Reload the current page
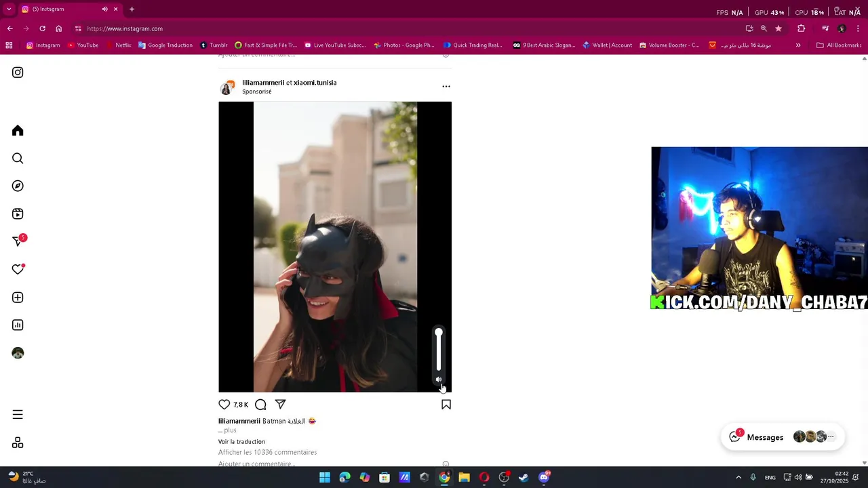Screen dimensions: 868x488 click(x=42, y=28)
